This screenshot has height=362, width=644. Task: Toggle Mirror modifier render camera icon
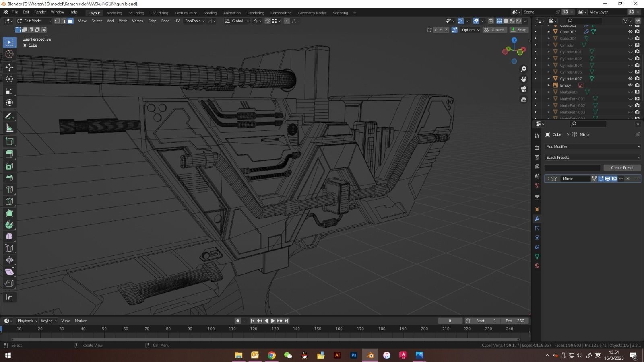click(614, 179)
